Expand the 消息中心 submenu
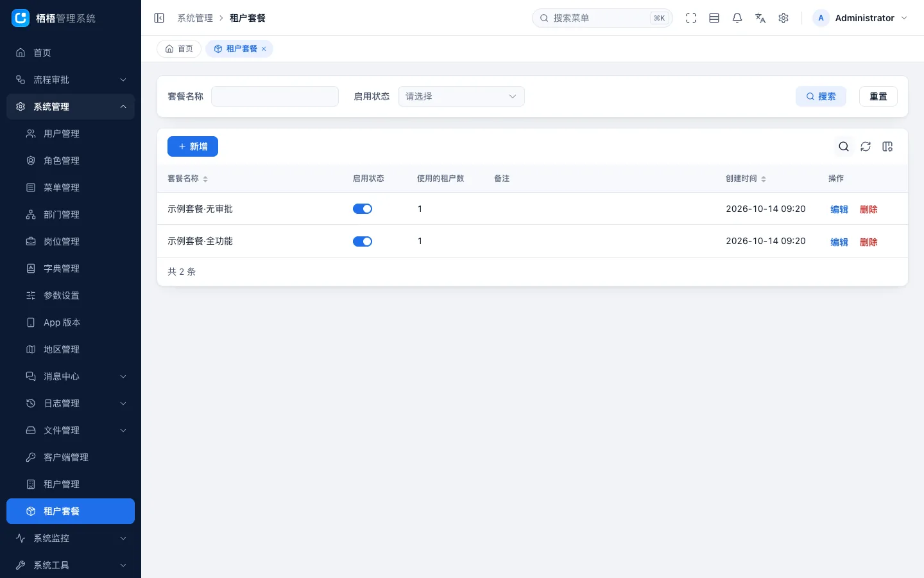 click(x=71, y=376)
